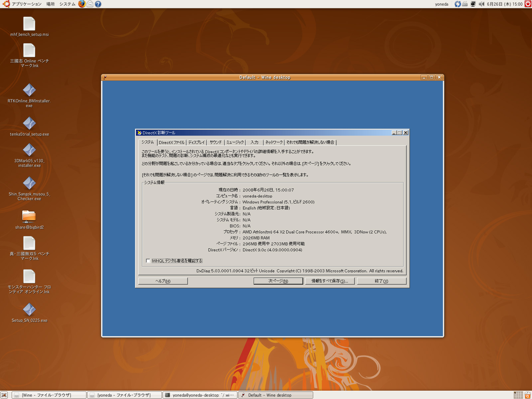Click the red power/quit button in top panel
532x399 pixels.
(x=528, y=4)
